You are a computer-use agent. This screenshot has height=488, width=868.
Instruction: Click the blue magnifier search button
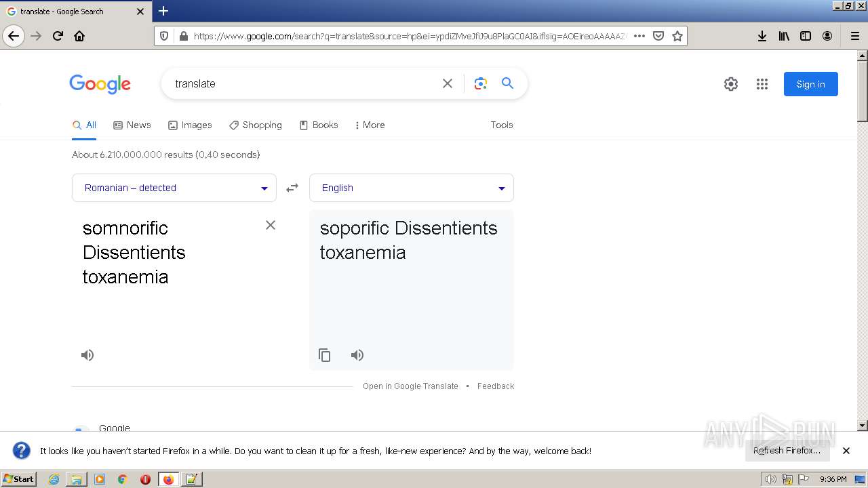pyautogui.click(x=507, y=83)
